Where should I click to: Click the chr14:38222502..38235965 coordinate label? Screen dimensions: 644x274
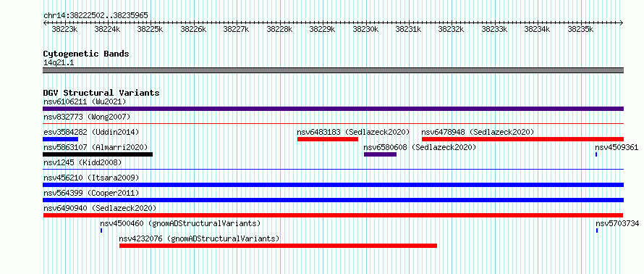96,15
